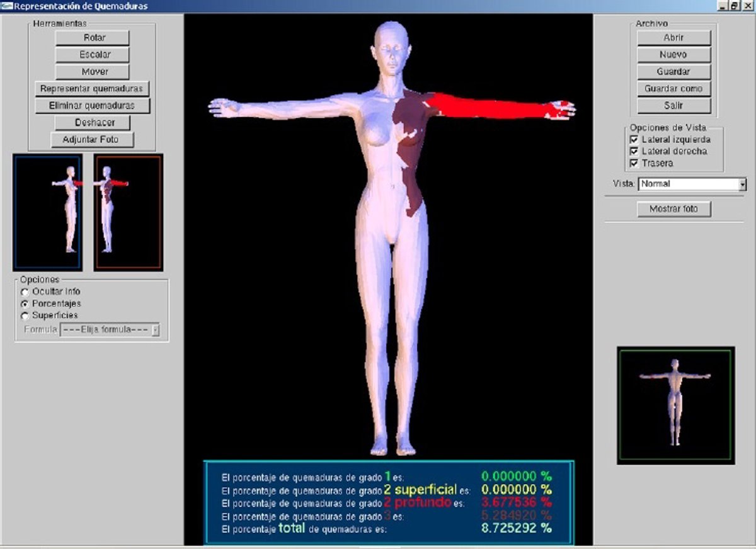Screen dimensions: 756x549
Task: Click the Mostrar foto button
Action: (673, 209)
